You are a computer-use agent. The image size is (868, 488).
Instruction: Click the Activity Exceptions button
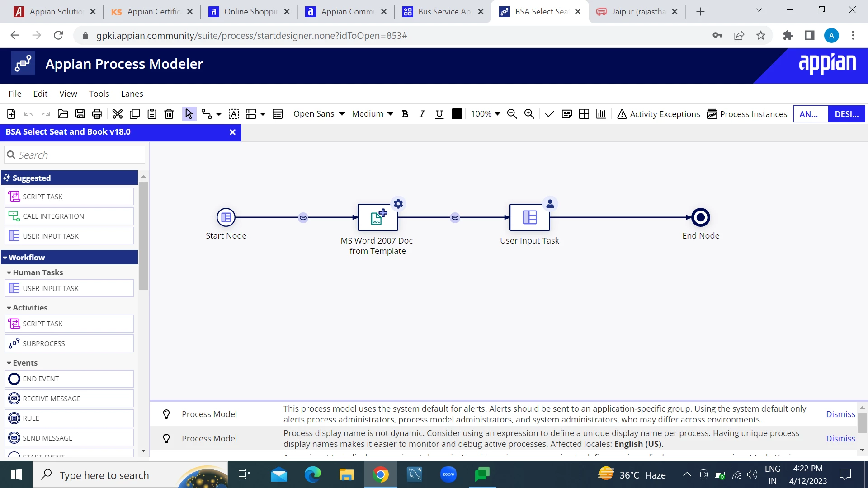pos(659,114)
